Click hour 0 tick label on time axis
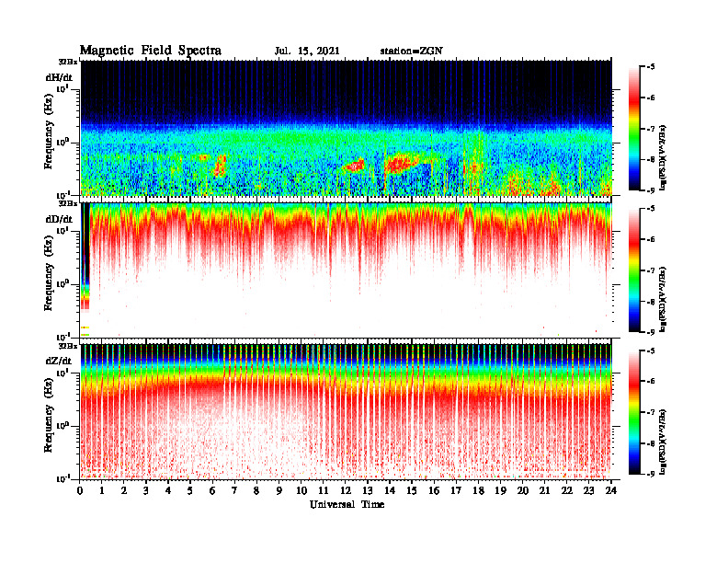The width and height of the screenshot is (728, 563). click(x=80, y=490)
